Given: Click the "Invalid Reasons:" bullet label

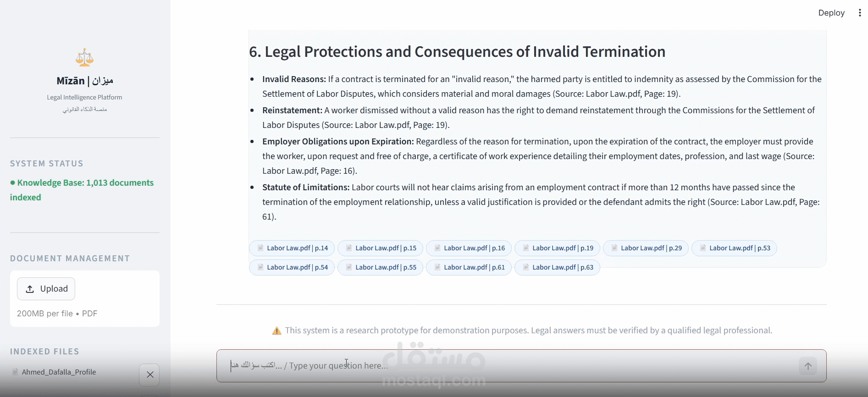Looking at the screenshot, I should (x=294, y=79).
